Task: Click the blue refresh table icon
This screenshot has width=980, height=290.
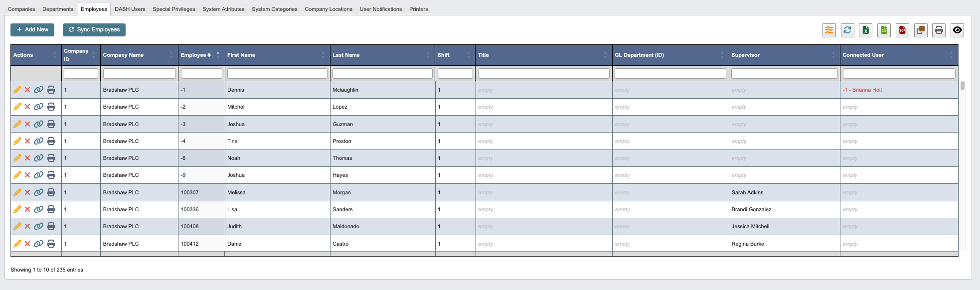Action: 847,30
